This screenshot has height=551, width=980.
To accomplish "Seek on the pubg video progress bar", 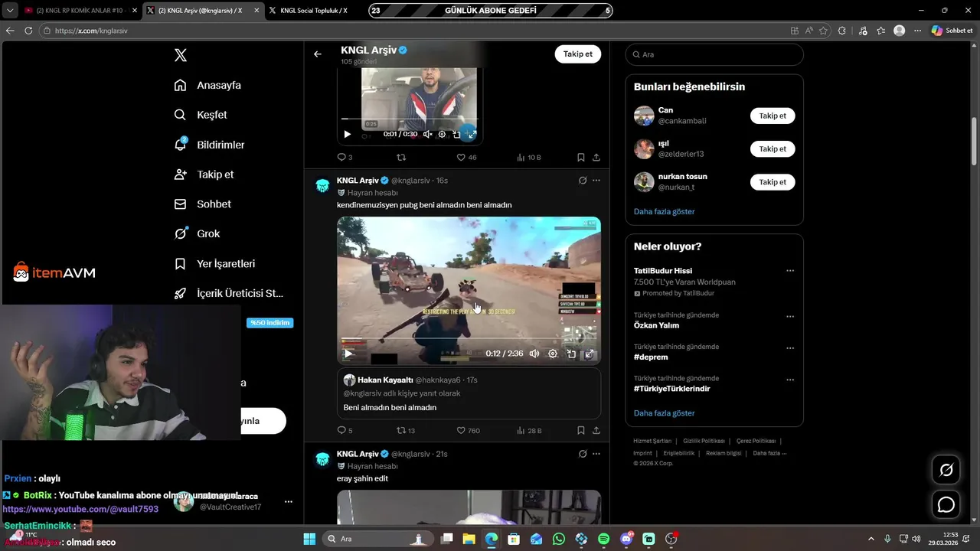I will pos(469,339).
